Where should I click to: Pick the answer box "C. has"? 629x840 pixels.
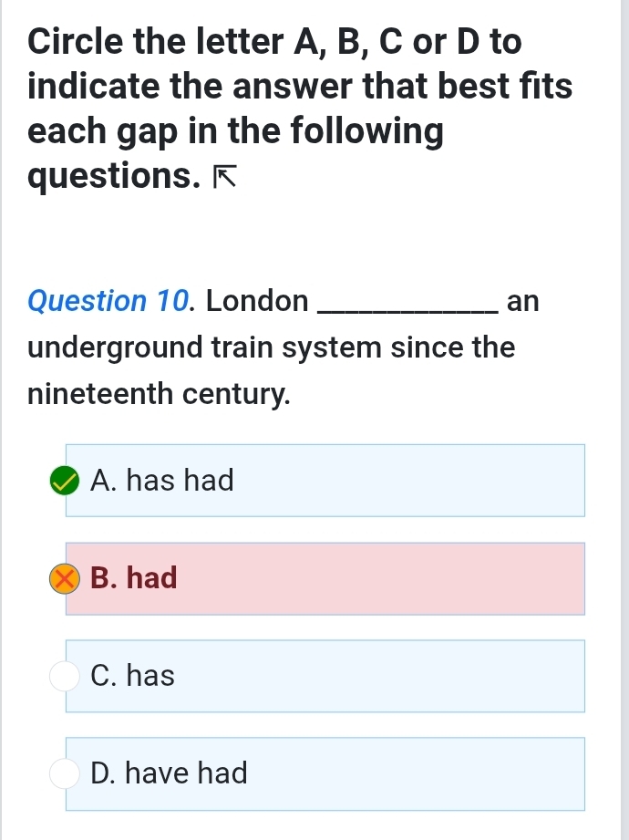[x=324, y=677]
